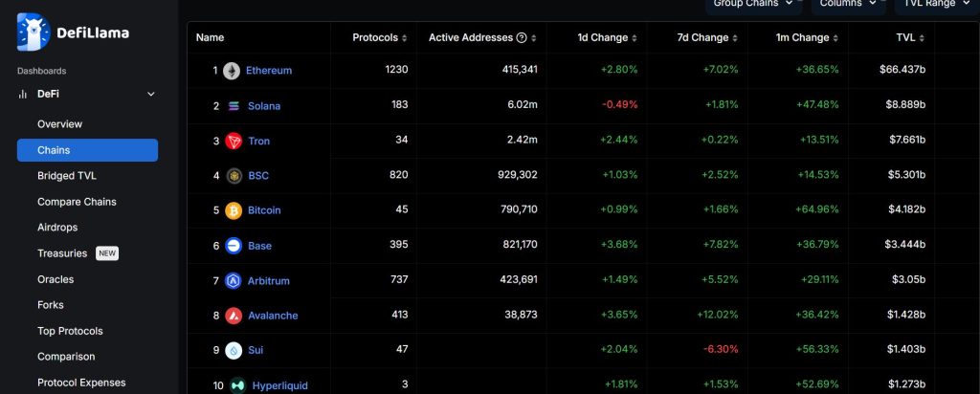This screenshot has width=980, height=394.
Task: Click the DefiLlama logo icon
Action: 34,32
